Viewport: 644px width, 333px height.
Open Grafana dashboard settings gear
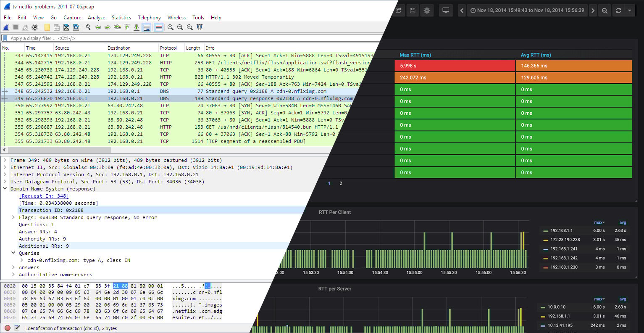pos(426,10)
